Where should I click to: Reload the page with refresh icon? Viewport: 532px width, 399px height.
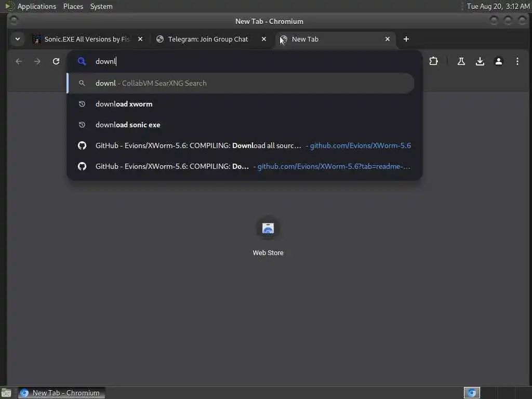56,61
